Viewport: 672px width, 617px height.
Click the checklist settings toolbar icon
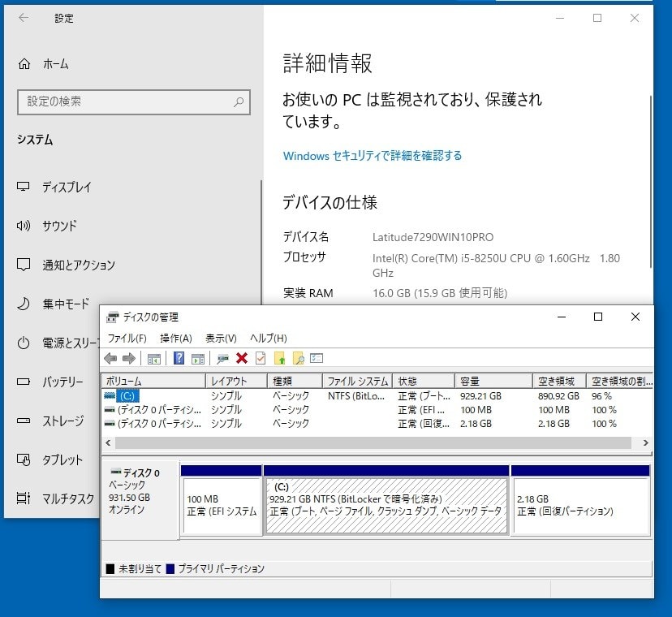point(317,358)
